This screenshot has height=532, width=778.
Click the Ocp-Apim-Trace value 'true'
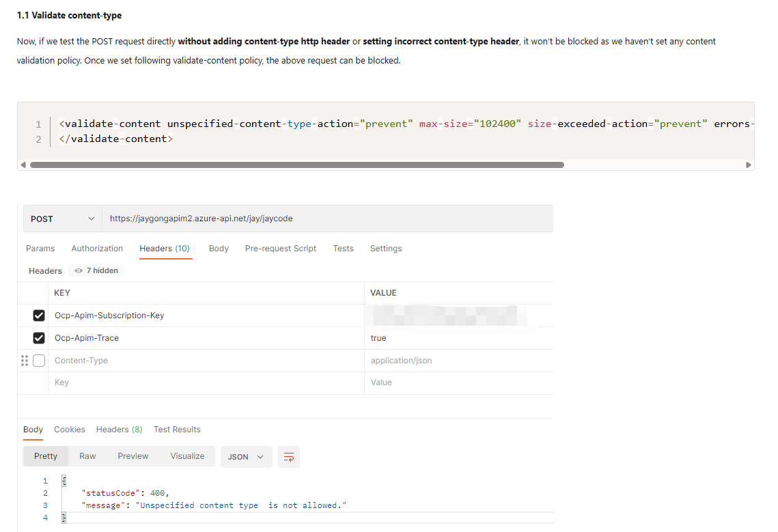click(378, 338)
